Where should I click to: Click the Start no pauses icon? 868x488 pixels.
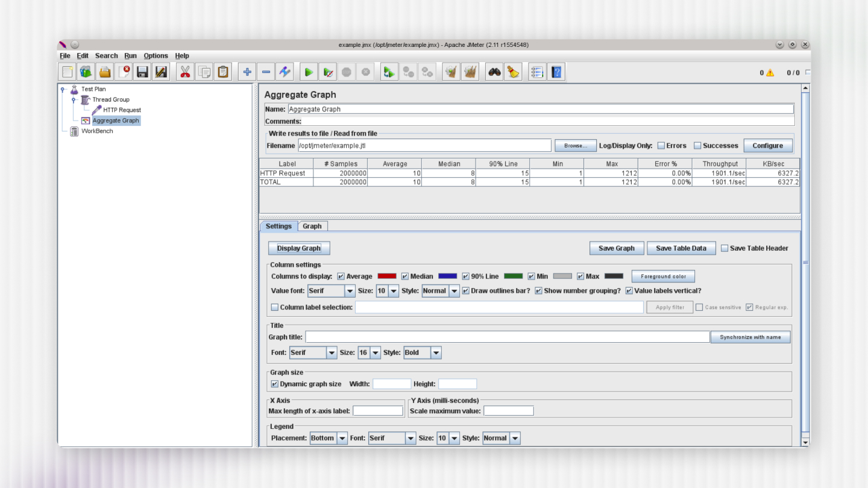click(x=327, y=71)
